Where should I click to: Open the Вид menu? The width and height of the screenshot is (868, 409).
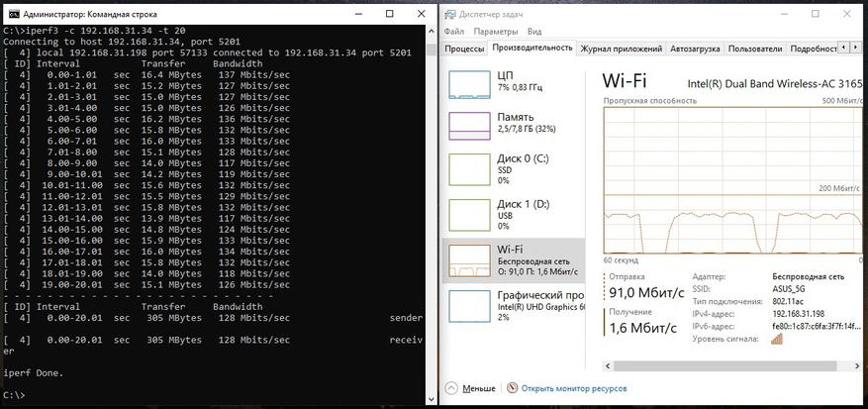534,32
